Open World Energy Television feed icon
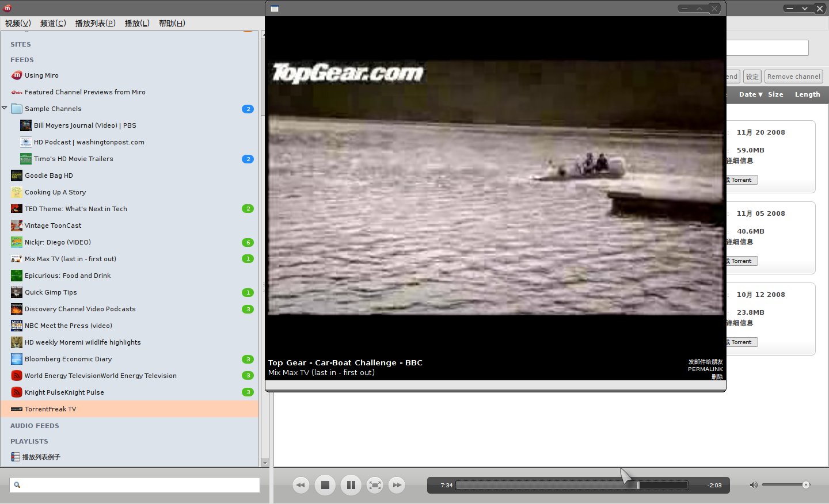This screenshot has height=504, width=829. (x=17, y=376)
